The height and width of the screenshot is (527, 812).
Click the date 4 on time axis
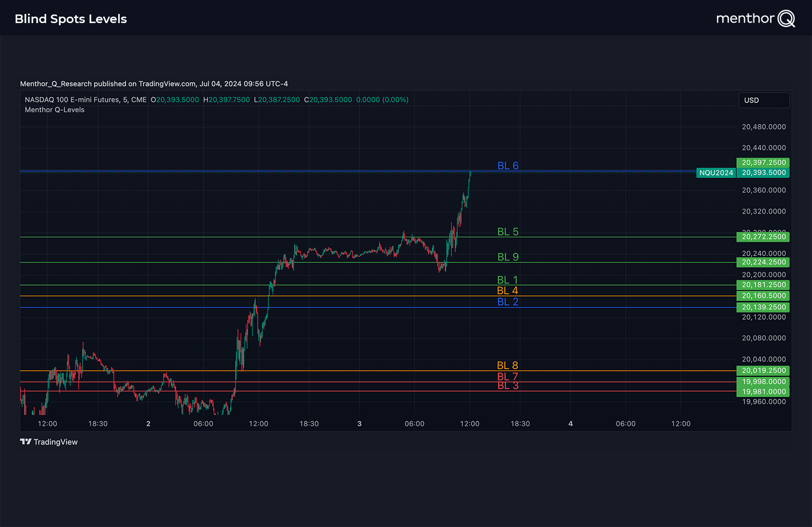pos(570,423)
